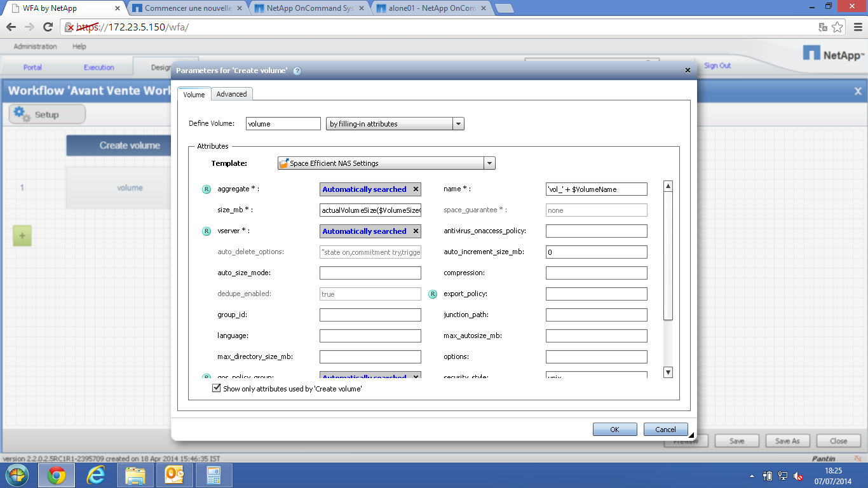The height and width of the screenshot is (488, 868).
Task: Click OK in the parameters dialog
Action: point(614,430)
